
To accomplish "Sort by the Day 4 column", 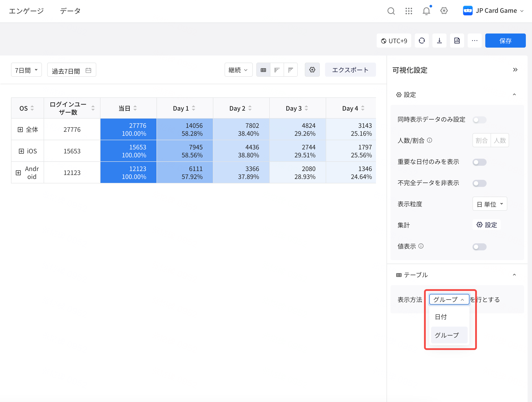I will click(363, 108).
